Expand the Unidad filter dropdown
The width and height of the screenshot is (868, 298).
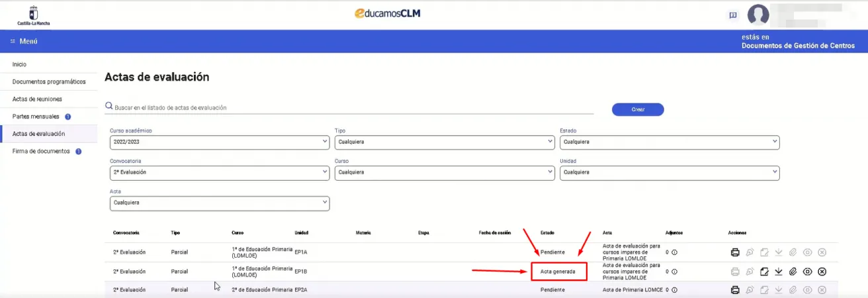[669, 172]
